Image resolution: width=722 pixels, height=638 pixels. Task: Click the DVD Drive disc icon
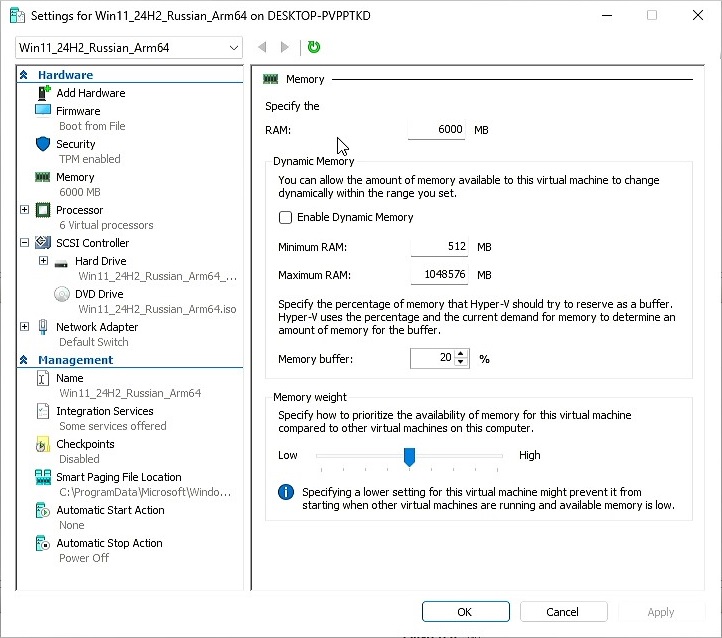pos(61,294)
